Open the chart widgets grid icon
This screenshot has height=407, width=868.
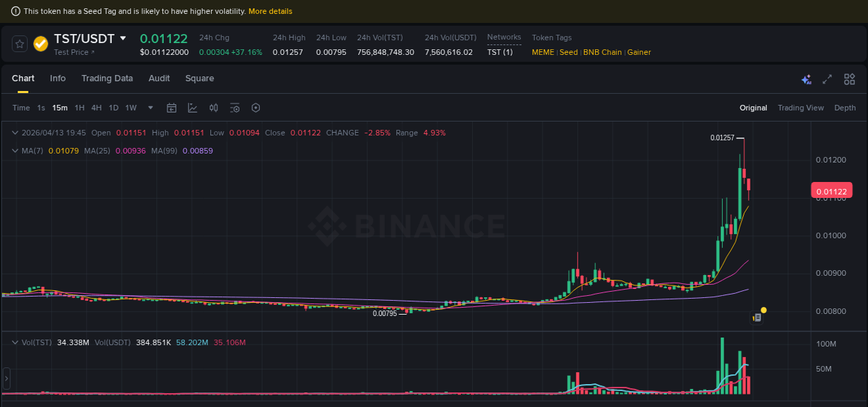click(849, 79)
